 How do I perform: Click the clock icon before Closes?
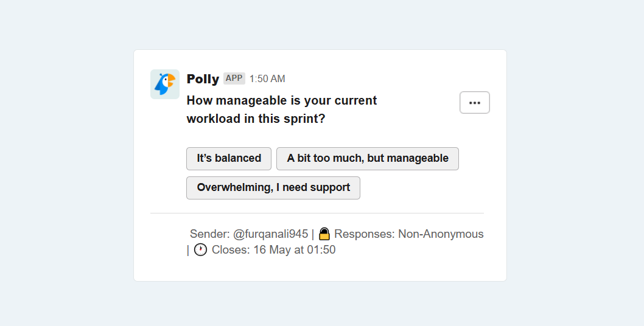[200, 249]
